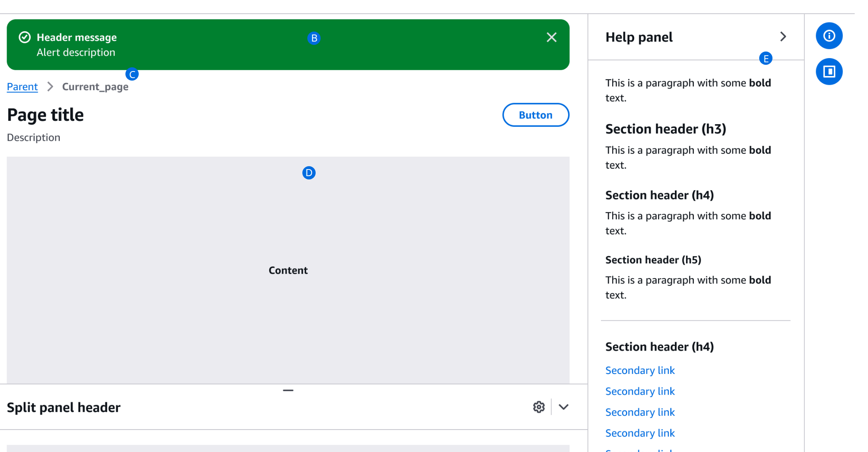Open split panel preferences gear icon
Image resolution: width=868 pixels, height=452 pixels.
pyautogui.click(x=539, y=407)
